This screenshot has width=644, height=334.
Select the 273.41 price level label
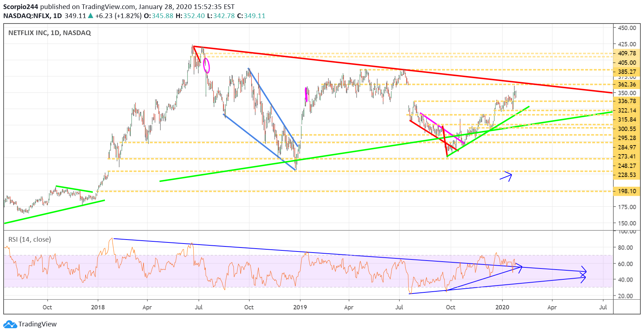[627, 156]
